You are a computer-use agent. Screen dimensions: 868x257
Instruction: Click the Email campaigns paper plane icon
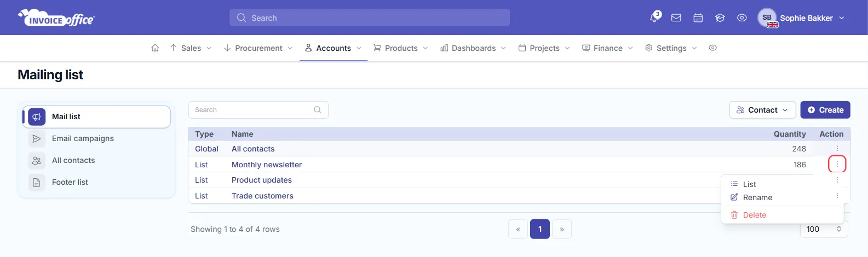(x=37, y=139)
